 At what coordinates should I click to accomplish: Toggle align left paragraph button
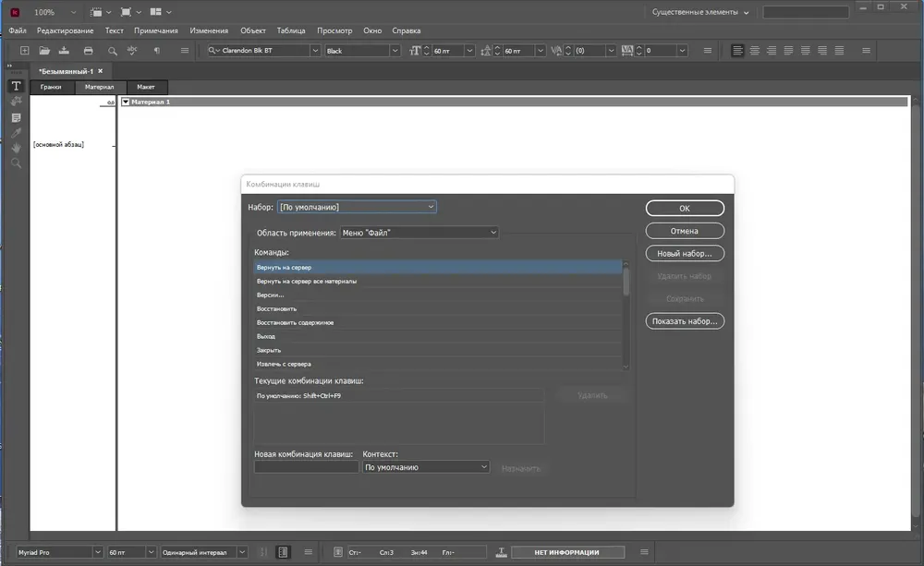point(737,51)
